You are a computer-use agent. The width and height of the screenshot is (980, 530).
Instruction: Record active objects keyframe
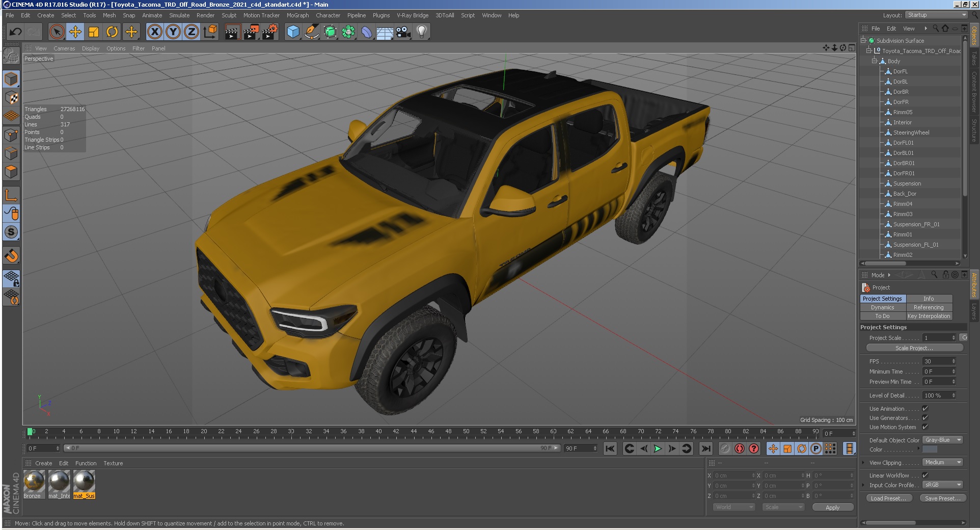725,448
